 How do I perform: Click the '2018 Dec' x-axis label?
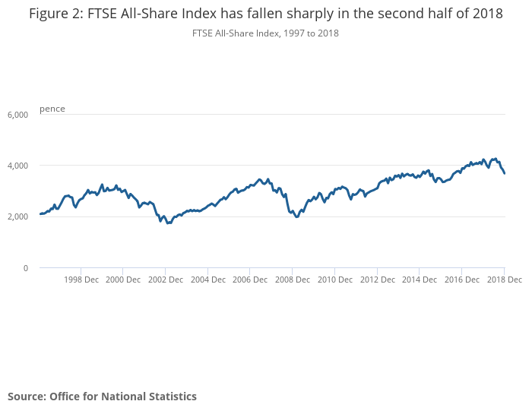point(504,280)
